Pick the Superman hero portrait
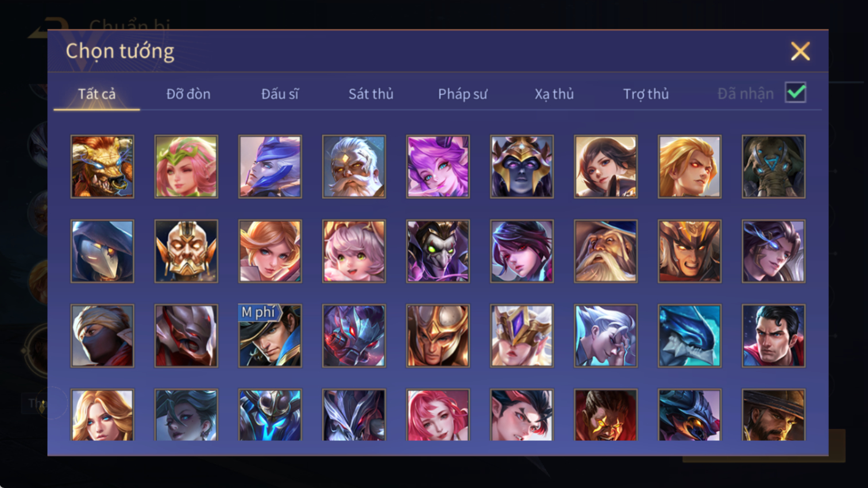This screenshot has height=488, width=868. (773, 336)
